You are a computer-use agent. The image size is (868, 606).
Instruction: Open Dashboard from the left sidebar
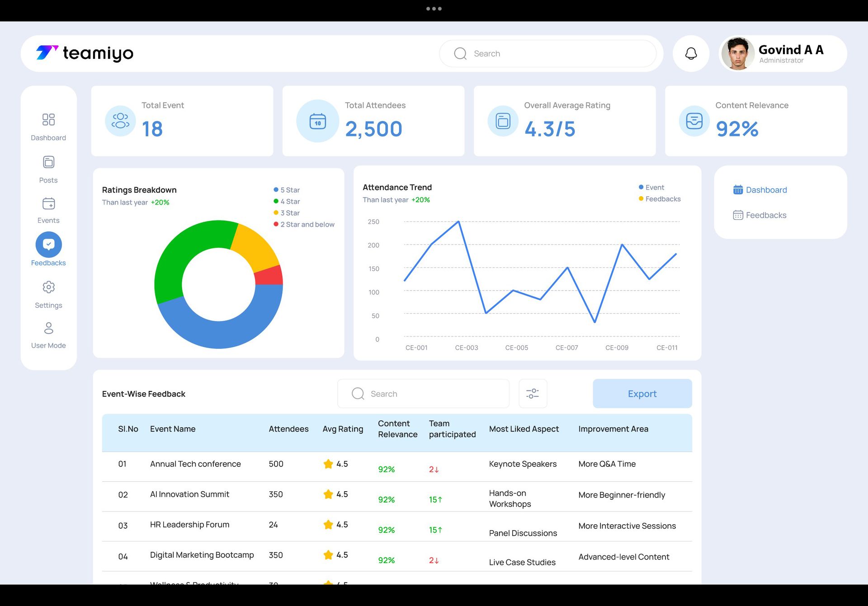tap(48, 120)
